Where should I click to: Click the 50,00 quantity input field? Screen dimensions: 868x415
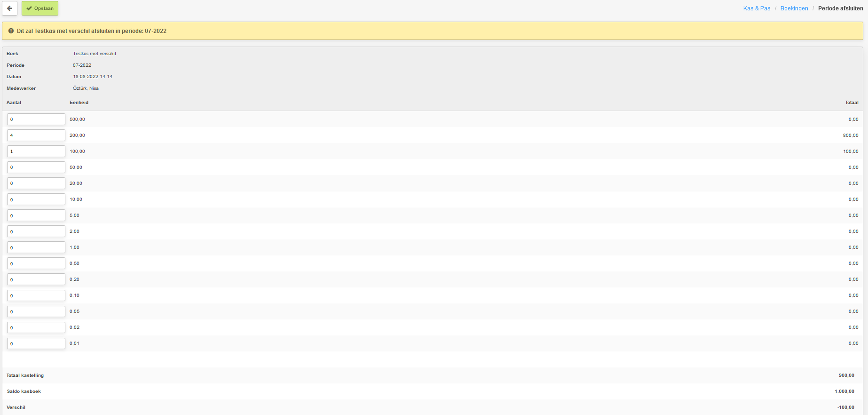tap(36, 168)
